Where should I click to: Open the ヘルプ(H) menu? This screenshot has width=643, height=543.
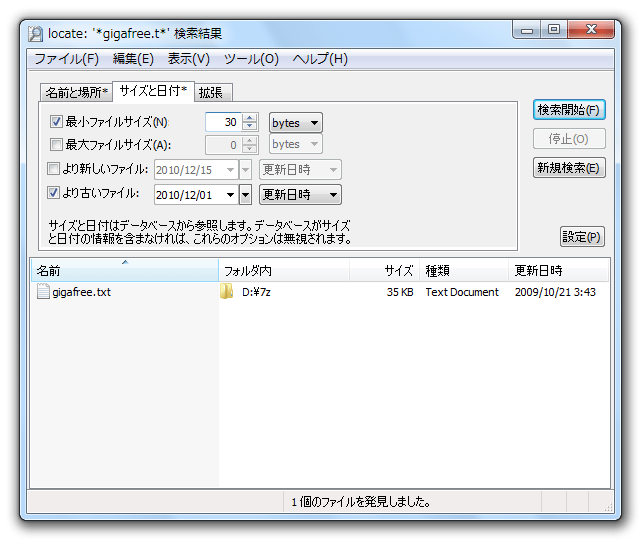pos(320,59)
